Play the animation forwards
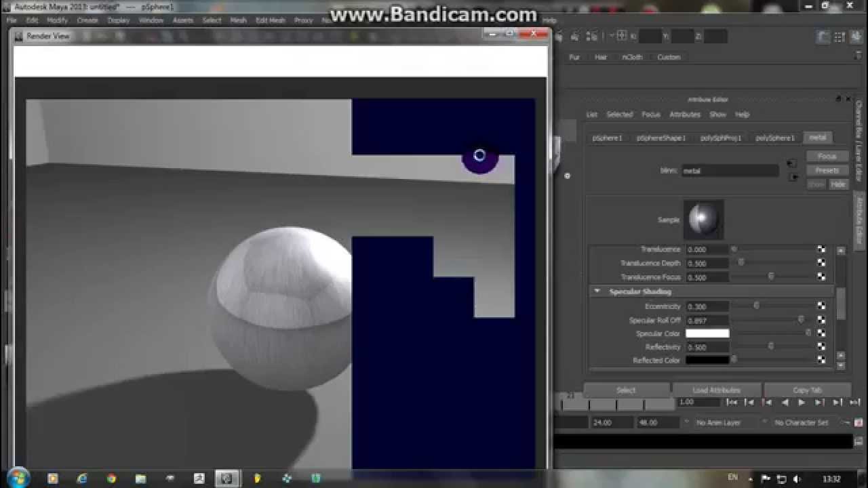 click(x=802, y=403)
